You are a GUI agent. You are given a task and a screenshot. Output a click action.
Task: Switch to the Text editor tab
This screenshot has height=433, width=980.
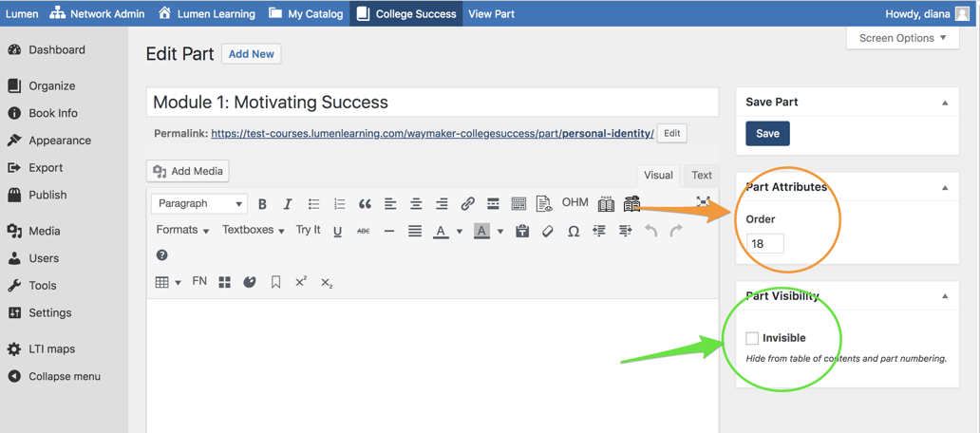coord(702,176)
